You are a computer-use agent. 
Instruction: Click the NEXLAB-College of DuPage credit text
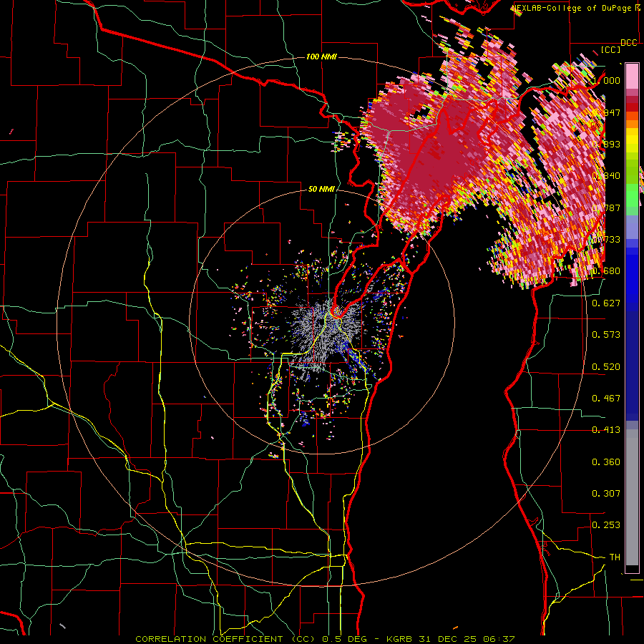[x=572, y=8]
